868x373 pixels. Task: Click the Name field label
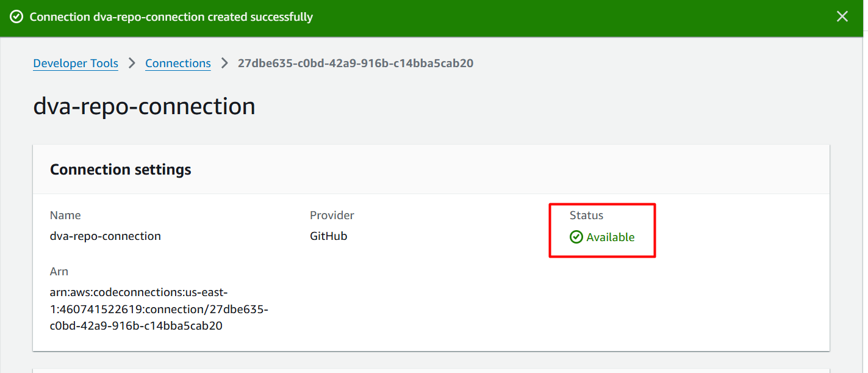[x=65, y=215]
